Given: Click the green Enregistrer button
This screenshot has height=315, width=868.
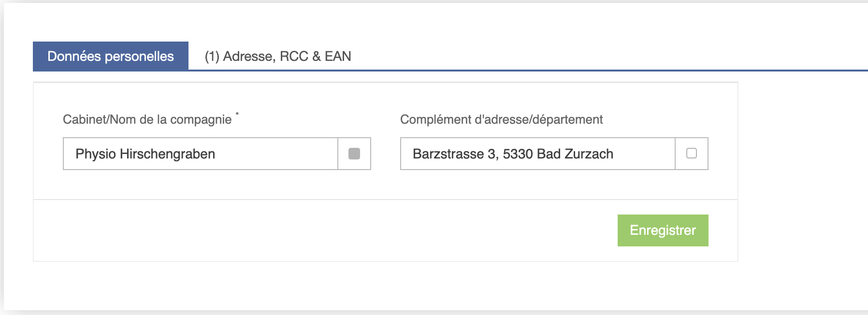Looking at the screenshot, I should (x=663, y=230).
